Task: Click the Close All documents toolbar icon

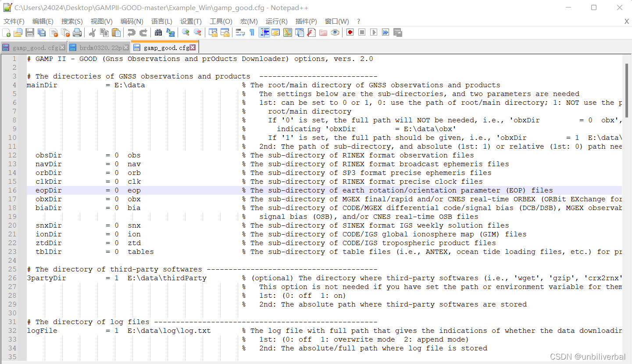Action: (65, 32)
